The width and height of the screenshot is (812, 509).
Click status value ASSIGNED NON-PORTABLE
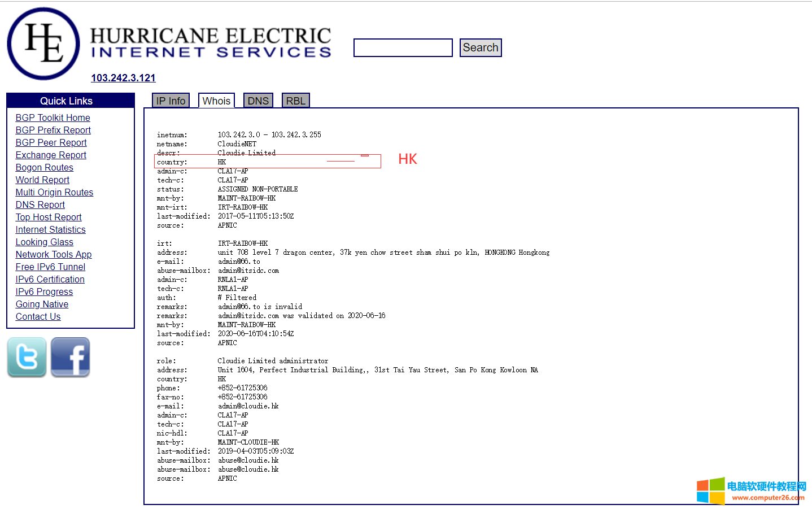pos(257,189)
